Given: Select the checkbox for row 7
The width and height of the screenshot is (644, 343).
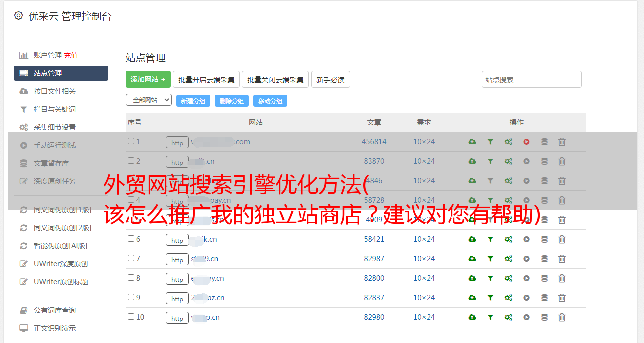Looking at the screenshot, I should pos(131,258).
